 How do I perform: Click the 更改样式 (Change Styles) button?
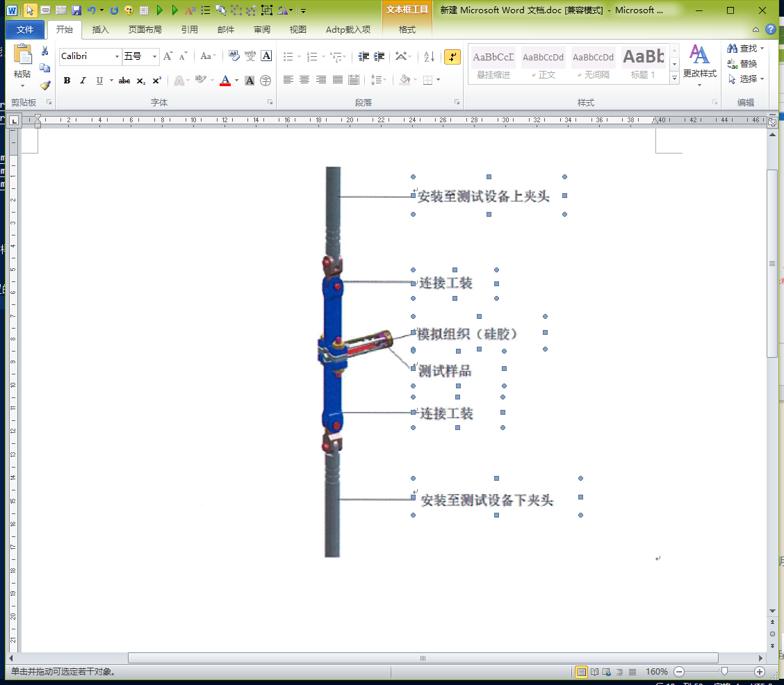point(699,63)
